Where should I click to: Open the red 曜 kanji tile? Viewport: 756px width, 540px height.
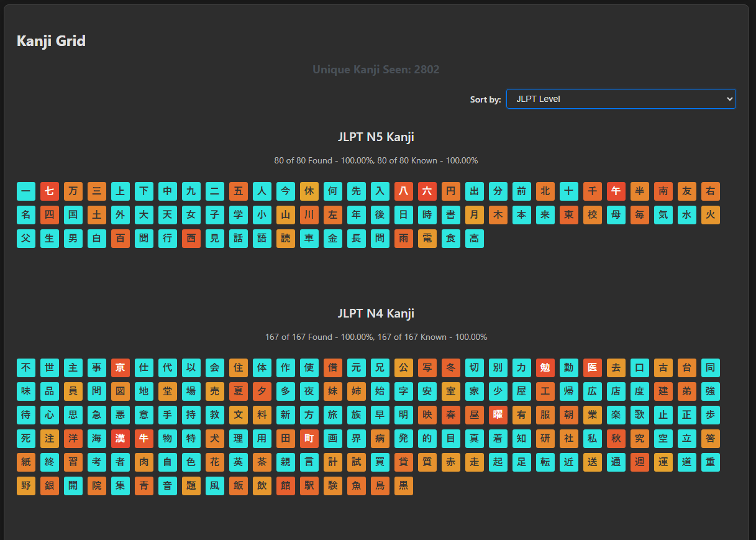498,415
